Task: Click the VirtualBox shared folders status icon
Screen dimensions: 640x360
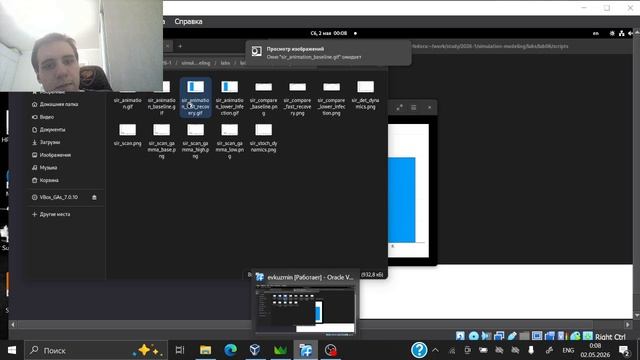Action: pyautogui.click(x=524, y=336)
